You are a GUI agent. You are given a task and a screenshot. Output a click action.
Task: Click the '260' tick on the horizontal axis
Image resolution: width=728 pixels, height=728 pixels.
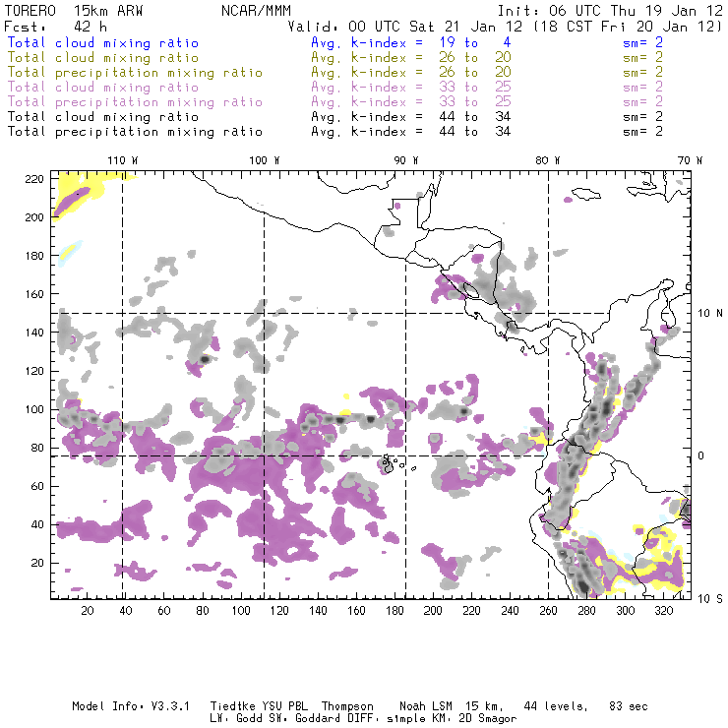pos(548,611)
